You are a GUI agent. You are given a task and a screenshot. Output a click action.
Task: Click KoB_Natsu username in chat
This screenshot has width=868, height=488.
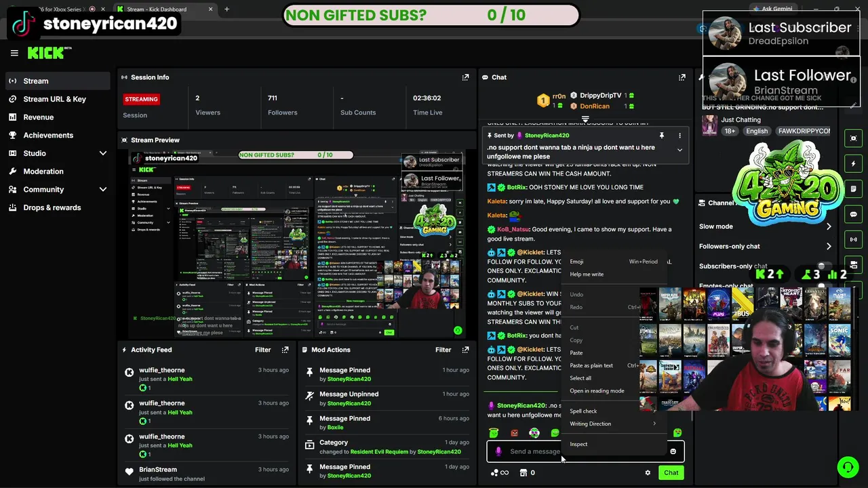(514, 230)
